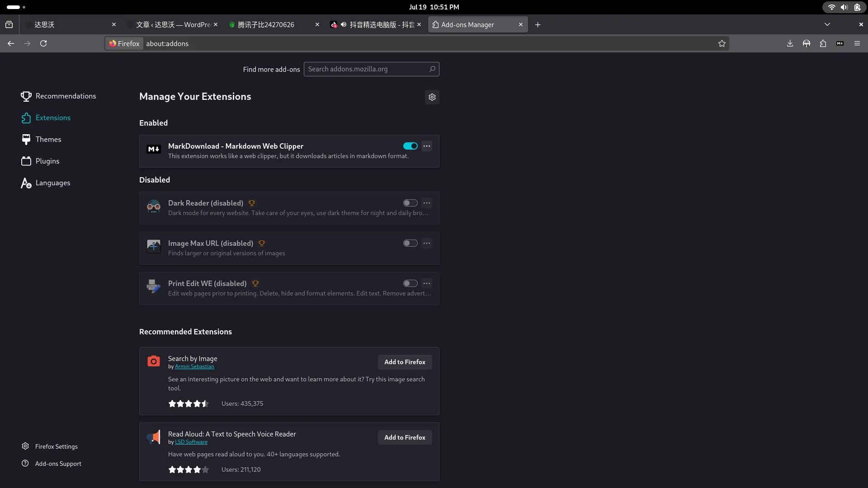The image size is (868, 488).
Task: Click the Dark Reader (disabled) title
Action: (206, 203)
